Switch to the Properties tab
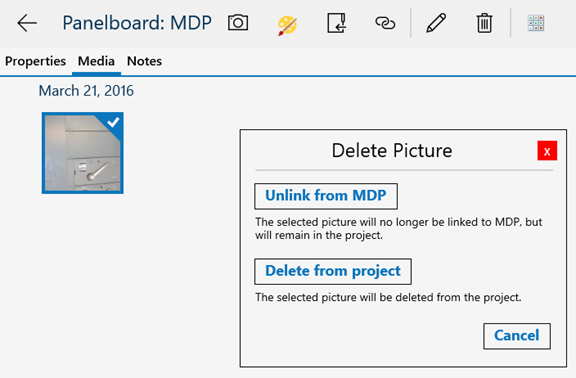The width and height of the screenshot is (576, 378). coord(35,61)
